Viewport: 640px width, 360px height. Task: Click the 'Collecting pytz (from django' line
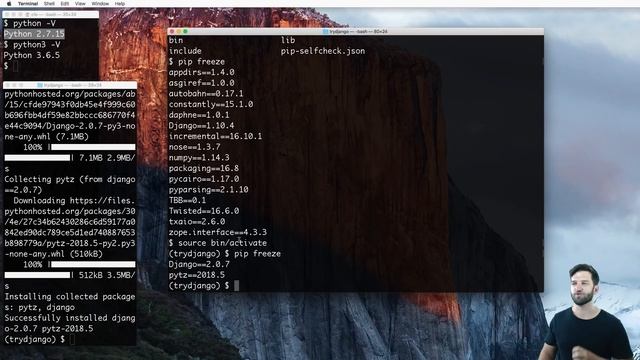pyautogui.click(x=70, y=179)
